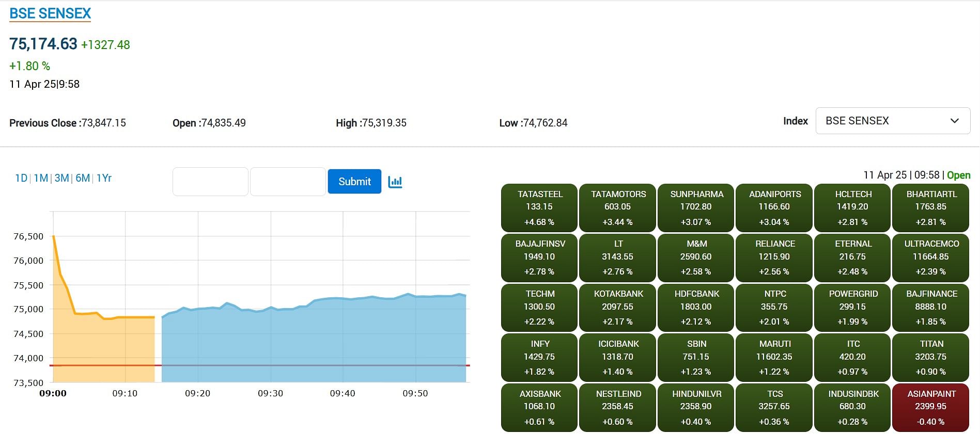
Task: View the ITC stock tile
Action: click(x=853, y=358)
